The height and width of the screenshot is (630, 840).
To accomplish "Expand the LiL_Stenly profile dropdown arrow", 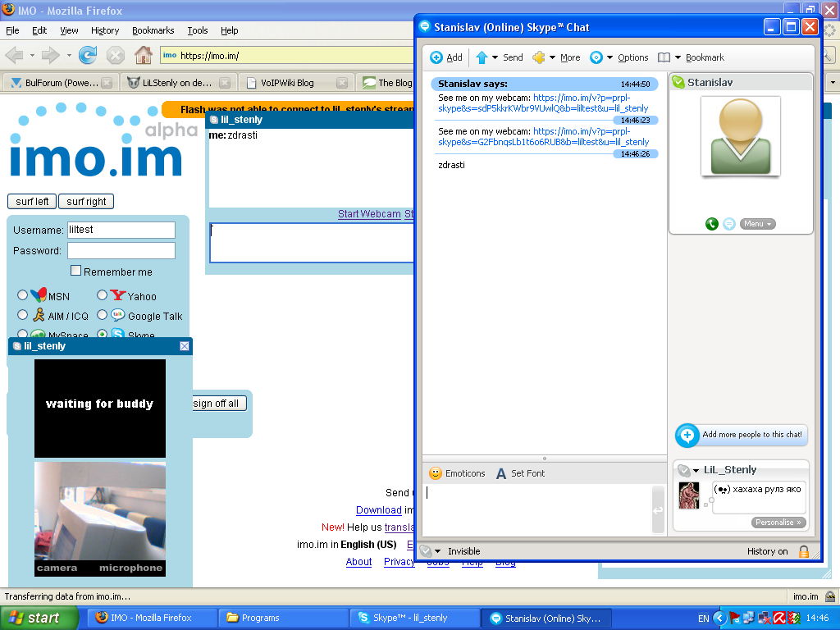I will tap(696, 470).
